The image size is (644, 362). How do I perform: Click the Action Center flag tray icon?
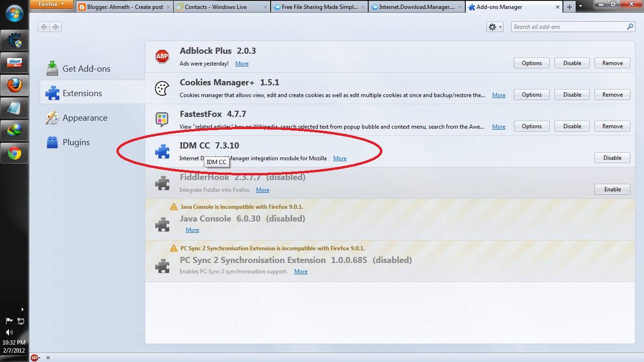tap(9, 321)
